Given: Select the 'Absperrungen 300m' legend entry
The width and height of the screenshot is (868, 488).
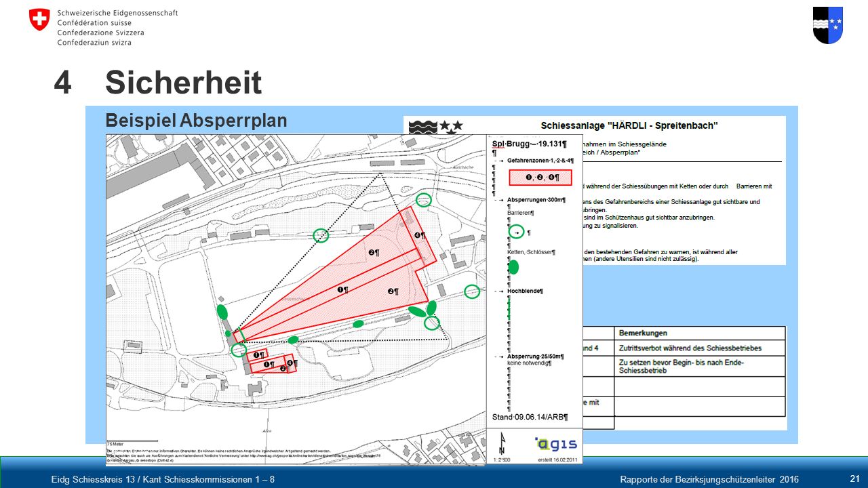Looking at the screenshot, I should point(536,201).
